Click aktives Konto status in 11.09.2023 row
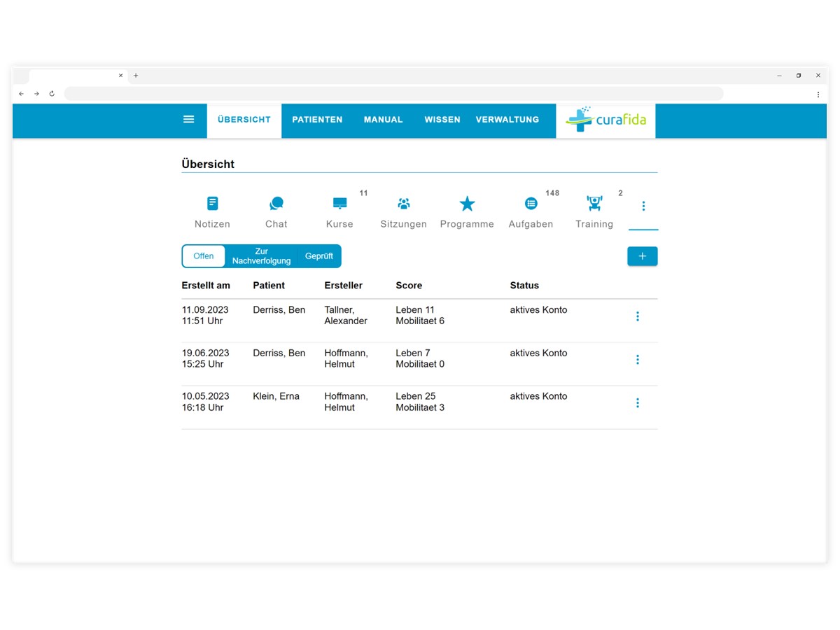 538,310
